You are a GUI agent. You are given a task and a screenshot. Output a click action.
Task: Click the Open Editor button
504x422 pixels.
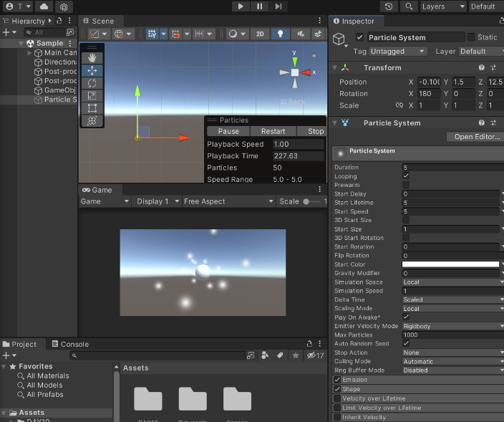pyautogui.click(x=475, y=137)
